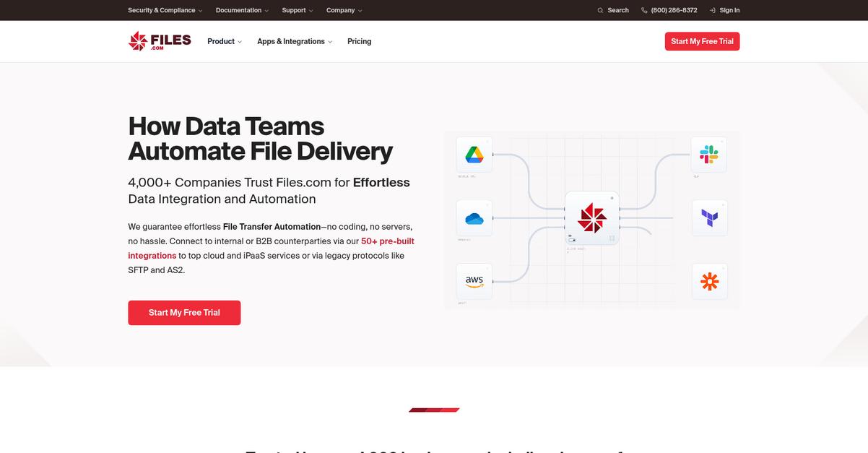Viewport: 868px width, 453px height.
Task: Go to the Pricing page
Action: [359, 41]
